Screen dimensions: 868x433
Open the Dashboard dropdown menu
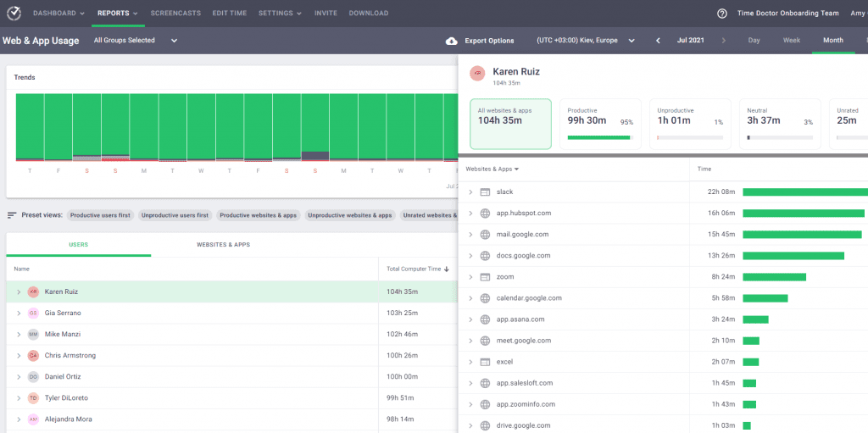pos(58,14)
